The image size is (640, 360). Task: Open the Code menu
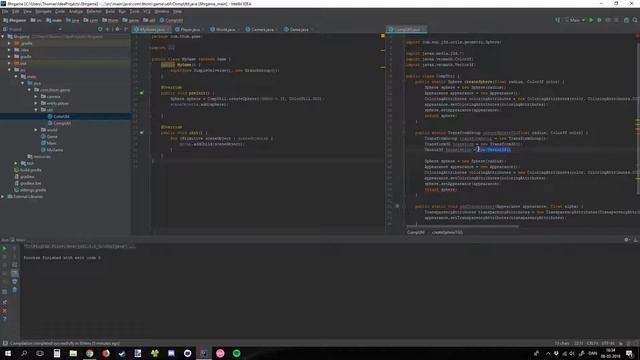pyautogui.click(x=60, y=11)
